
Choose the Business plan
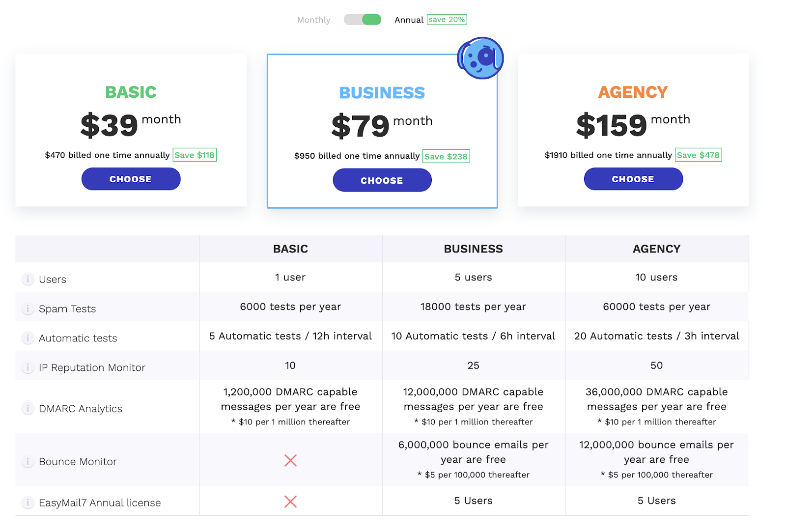click(382, 180)
